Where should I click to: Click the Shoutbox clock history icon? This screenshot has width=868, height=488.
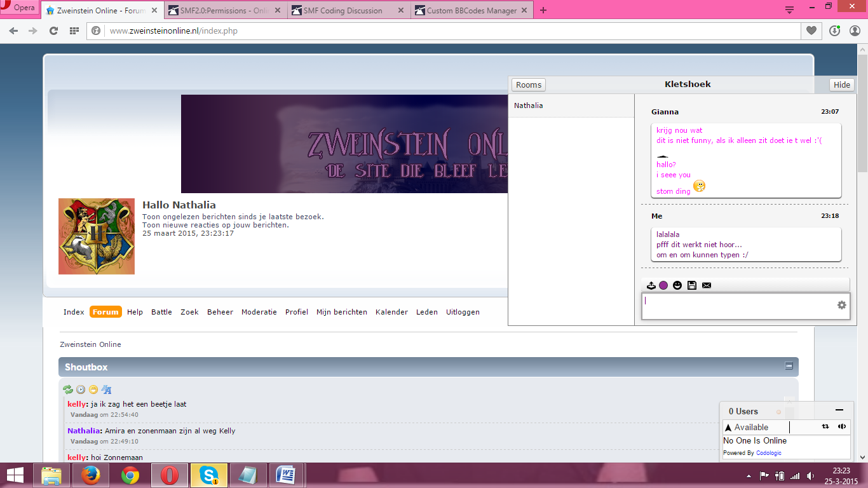coord(81,390)
